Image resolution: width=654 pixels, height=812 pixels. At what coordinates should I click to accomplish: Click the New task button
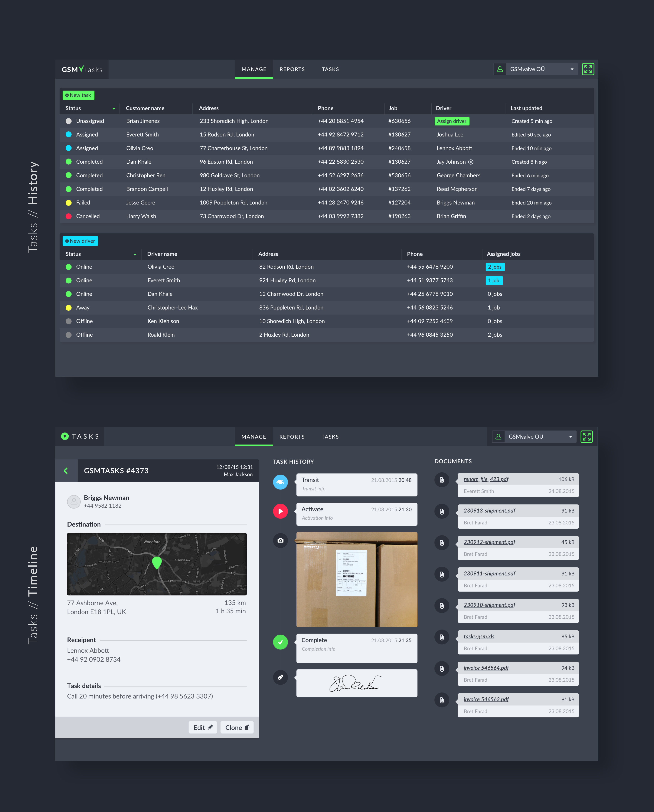tap(78, 95)
